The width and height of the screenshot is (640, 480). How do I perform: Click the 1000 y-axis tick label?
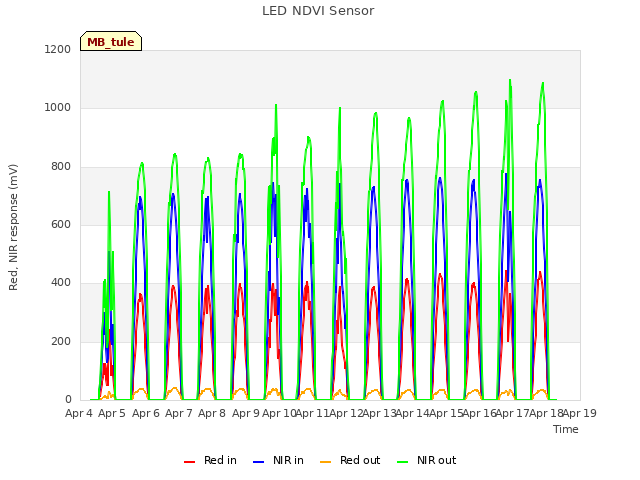pyautogui.click(x=58, y=108)
